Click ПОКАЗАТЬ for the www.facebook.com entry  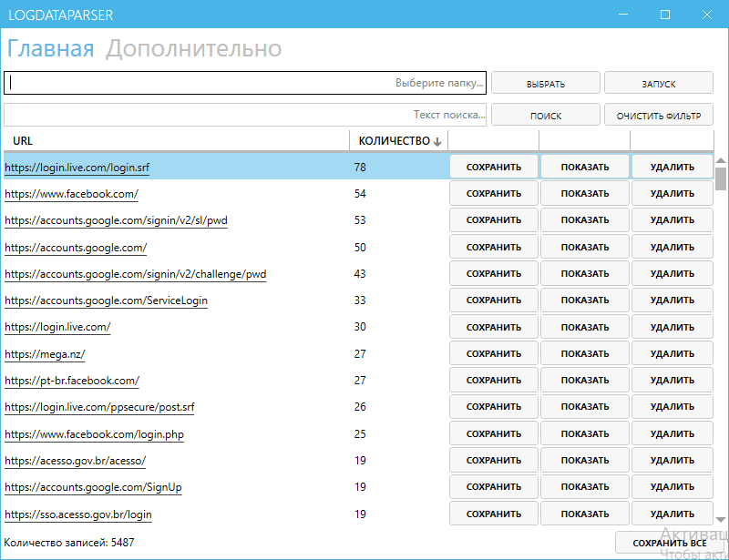[584, 193]
